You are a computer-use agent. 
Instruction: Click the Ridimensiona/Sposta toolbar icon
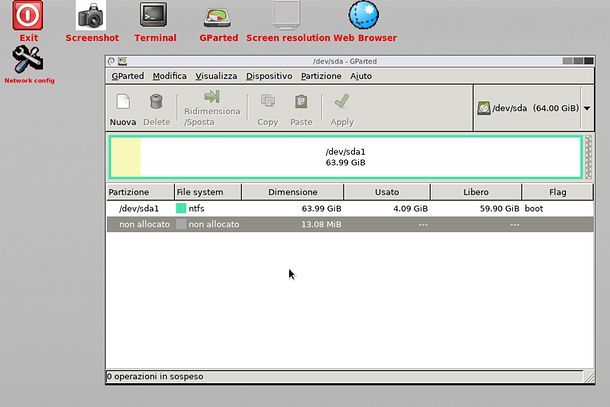coord(212,96)
